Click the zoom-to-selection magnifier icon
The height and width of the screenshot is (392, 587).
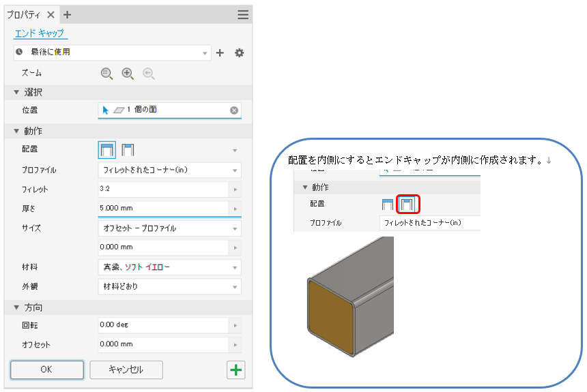pyautogui.click(x=106, y=74)
